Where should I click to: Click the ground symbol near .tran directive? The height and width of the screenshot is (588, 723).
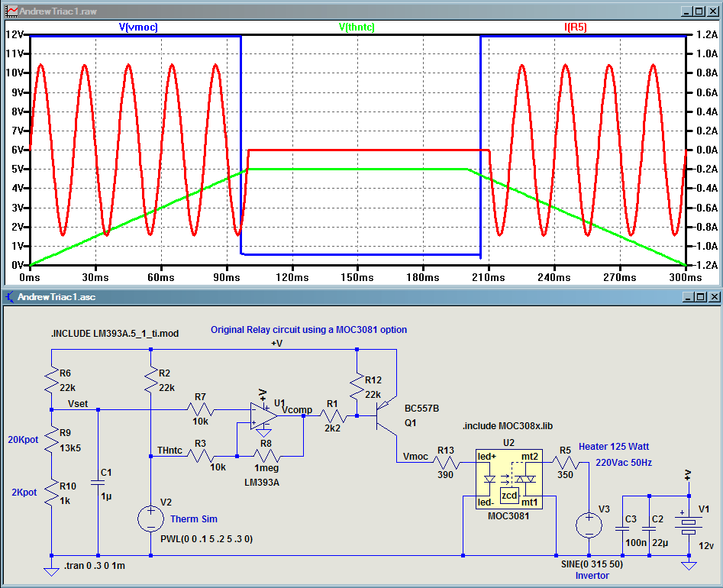coord(52,570)
